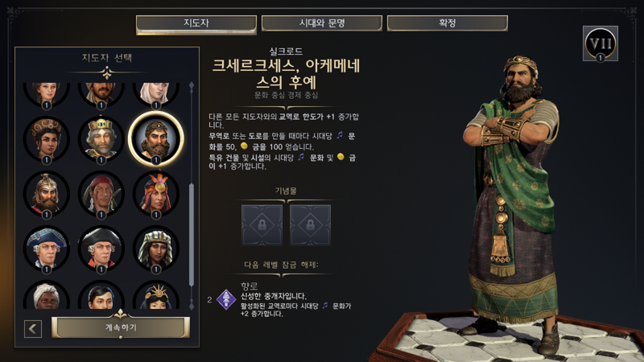
Task: Switch to the 지도자 tab
Action: (196, 23)
